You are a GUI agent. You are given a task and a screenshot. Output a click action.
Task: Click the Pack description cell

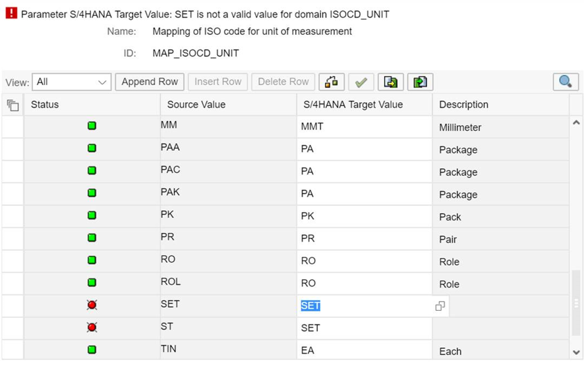click(x=500, y=216)
